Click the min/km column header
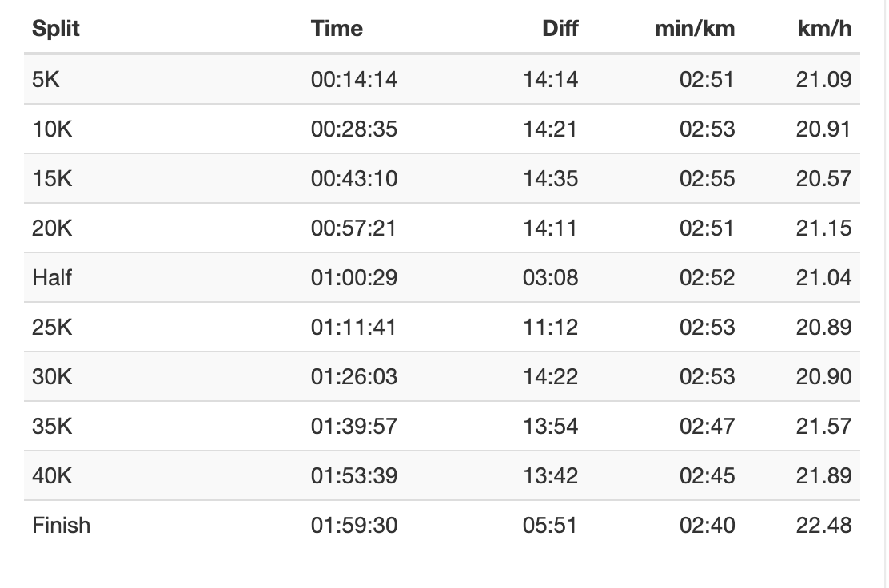The width and height of the screenshot is (889, 588). [x=695, y=29]
